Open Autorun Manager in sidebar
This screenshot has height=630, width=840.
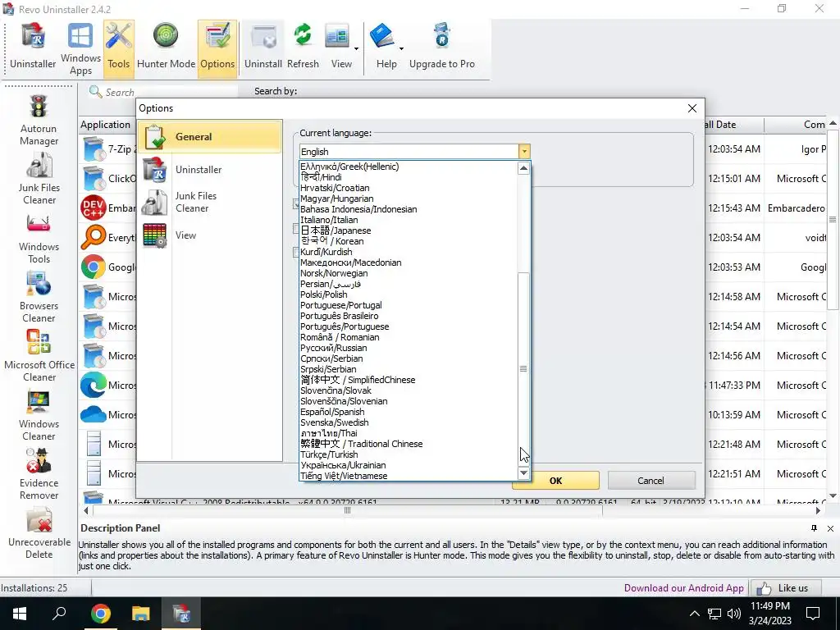click(39, 121)
